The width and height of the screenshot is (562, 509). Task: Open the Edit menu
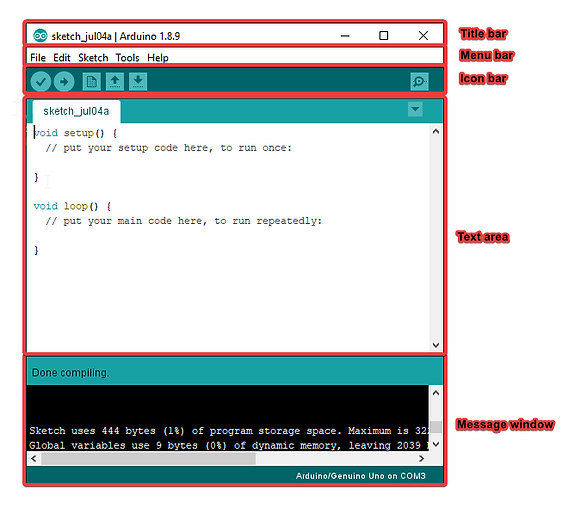point(62,58)
